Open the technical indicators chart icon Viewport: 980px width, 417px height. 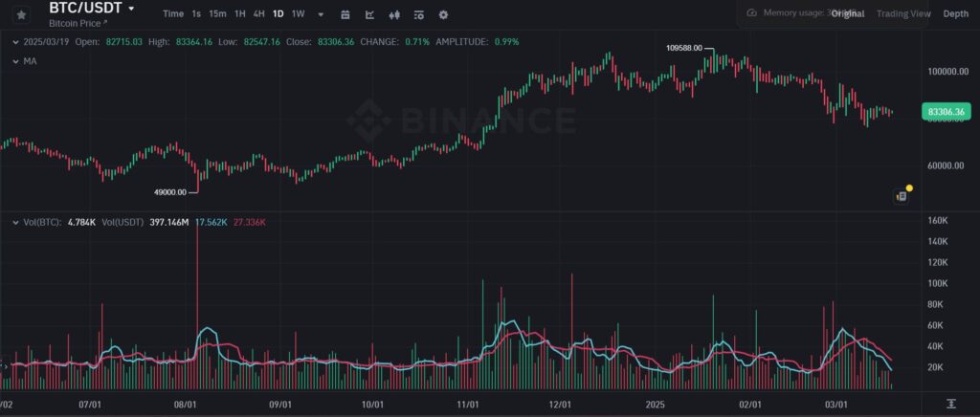pyautogui.click(x=369, y=14)
